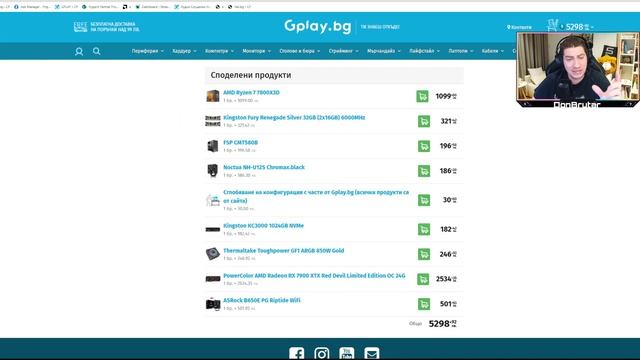The width and height of the screenshot is (640, 360).
Task: Open Noctua NH-U12S Chromax.black link
Action: (264, 167)
